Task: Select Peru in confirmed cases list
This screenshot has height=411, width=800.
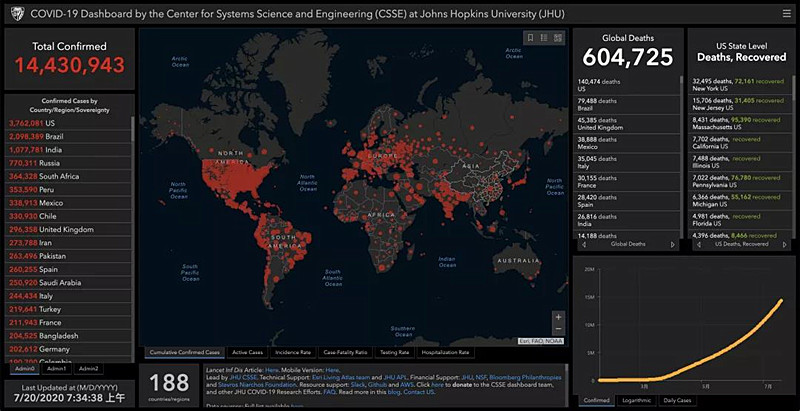Action: [x=69, y=190]
